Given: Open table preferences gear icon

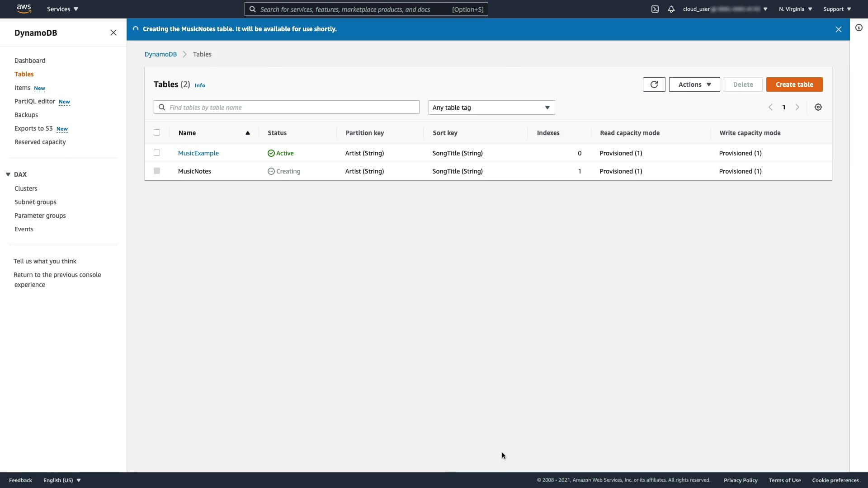Looking at the screenshot, I should pos(818,107).
